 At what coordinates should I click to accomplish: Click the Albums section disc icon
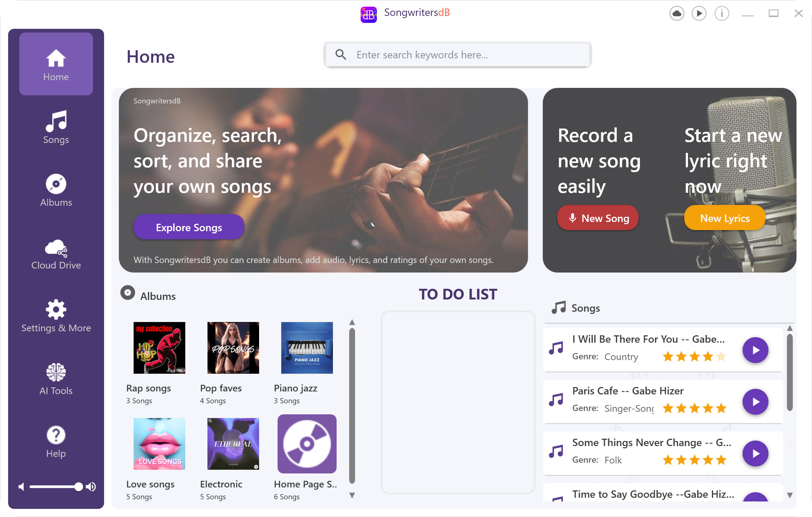click(128, 293)
